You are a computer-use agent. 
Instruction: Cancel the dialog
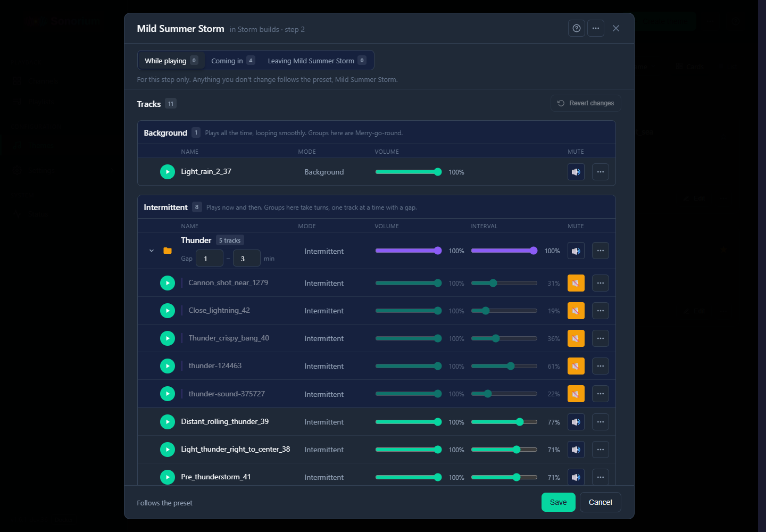(601, 502)
